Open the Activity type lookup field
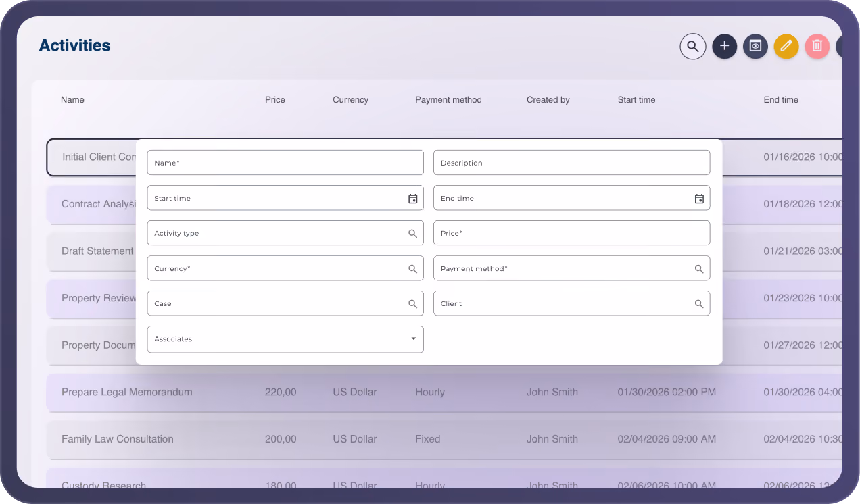860x504 pixels. click(285, 233)
